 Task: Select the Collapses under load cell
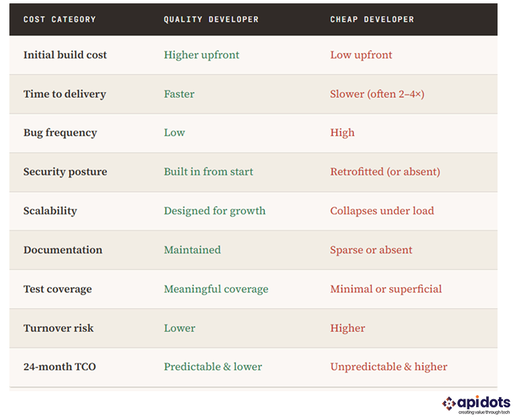[x=382, y=211]
